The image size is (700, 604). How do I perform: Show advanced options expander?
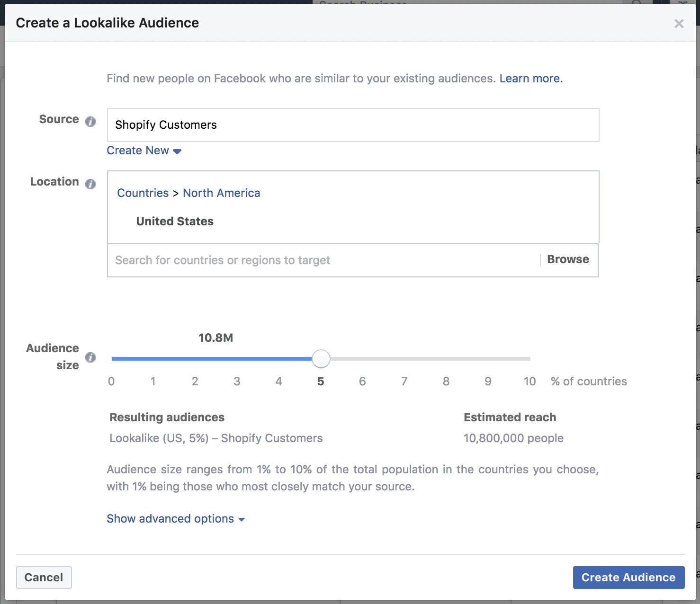tap(175, 519)
